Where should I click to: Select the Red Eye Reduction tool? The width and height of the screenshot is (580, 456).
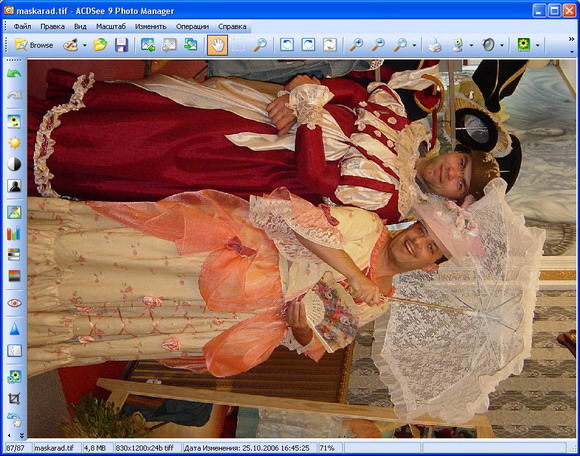pos(14,303)
